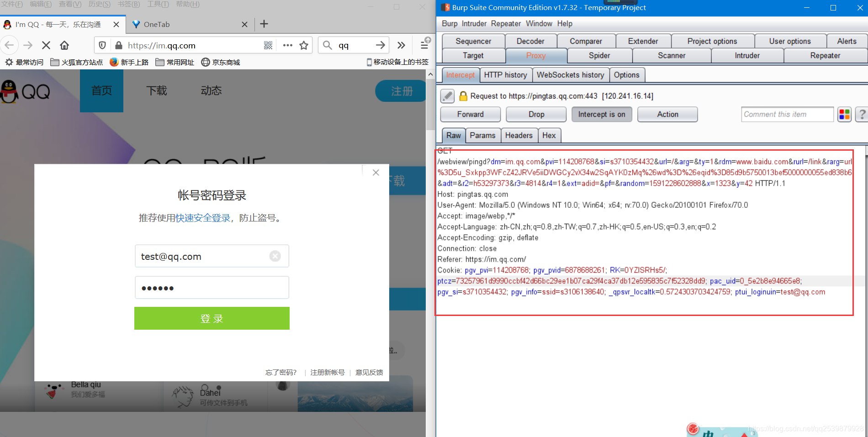Close the I'm QQ browser tab

tap(116, 25)
